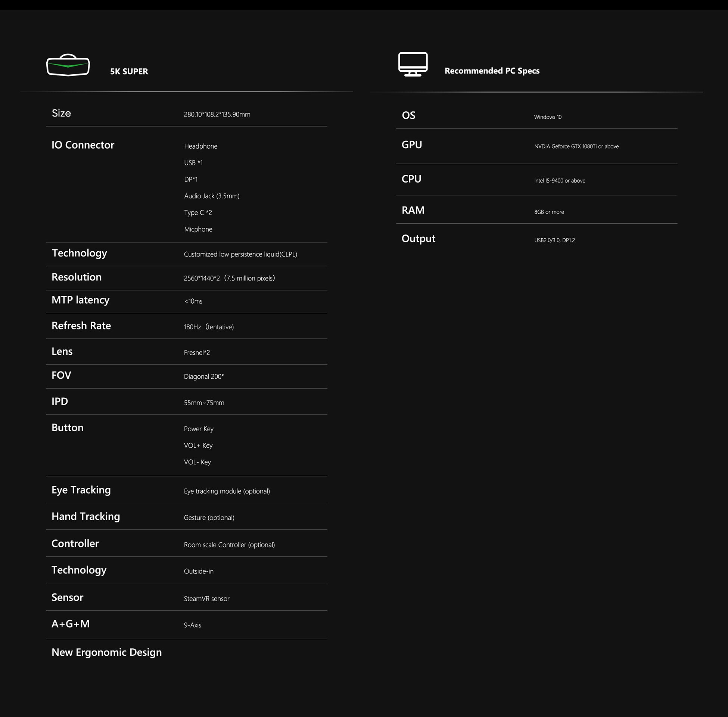Click the Eye Tracking label
This screenshot has width=728, height=717.
(x=81, y=490)
